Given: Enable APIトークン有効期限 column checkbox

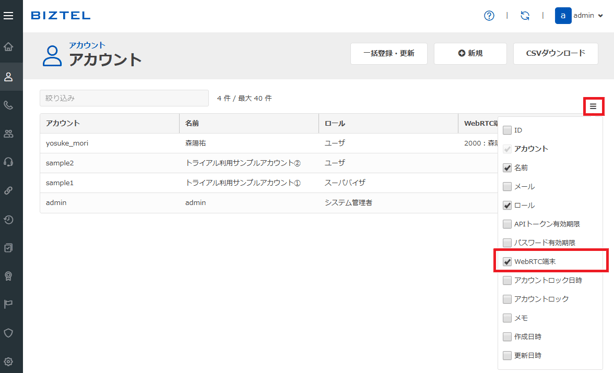Looking at the screenshot, I should [507, 224].
